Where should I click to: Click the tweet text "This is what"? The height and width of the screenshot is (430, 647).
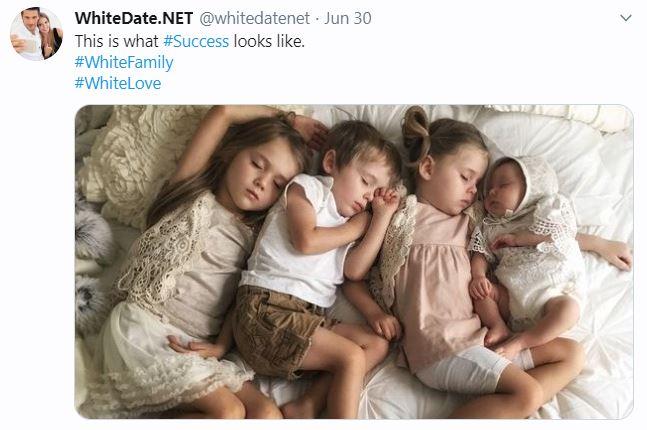pyautogui.click(x=116, y=41)
